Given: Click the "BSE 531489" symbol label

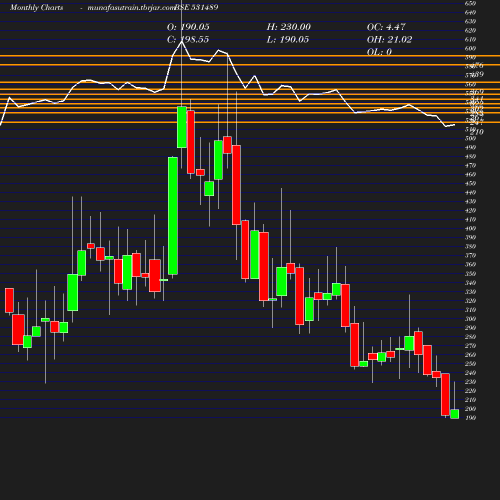Looking at the screenshot, I should 196,7.
